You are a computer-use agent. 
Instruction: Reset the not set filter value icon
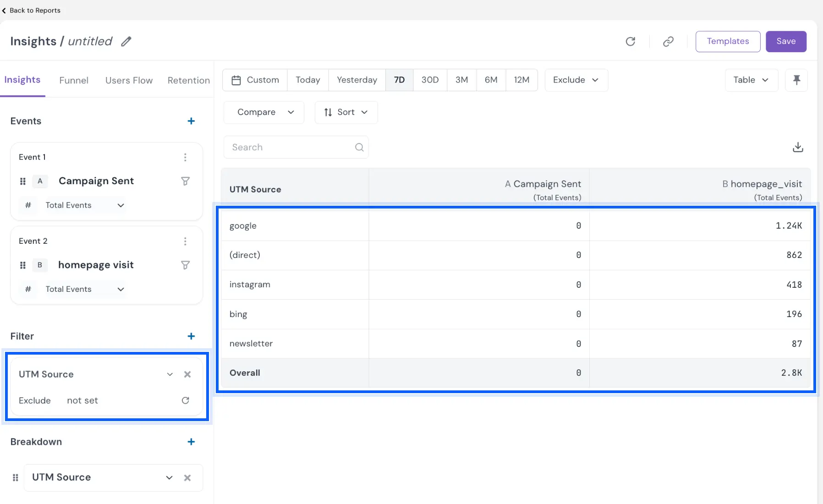click(x=185, y=400)
